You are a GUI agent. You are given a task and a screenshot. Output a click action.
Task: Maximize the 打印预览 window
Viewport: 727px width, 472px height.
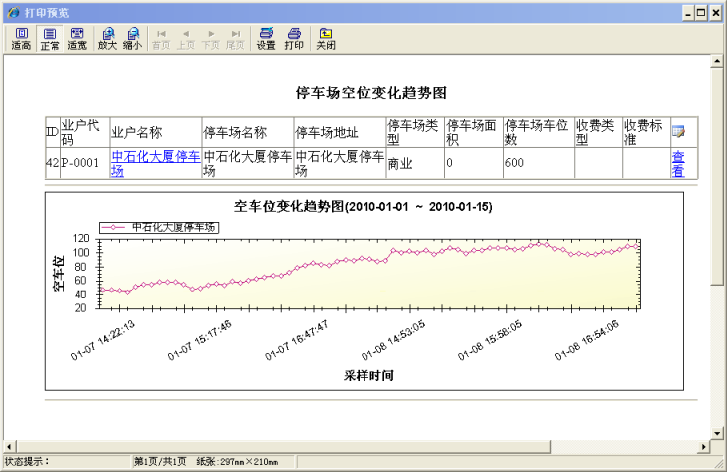point(701,11)
